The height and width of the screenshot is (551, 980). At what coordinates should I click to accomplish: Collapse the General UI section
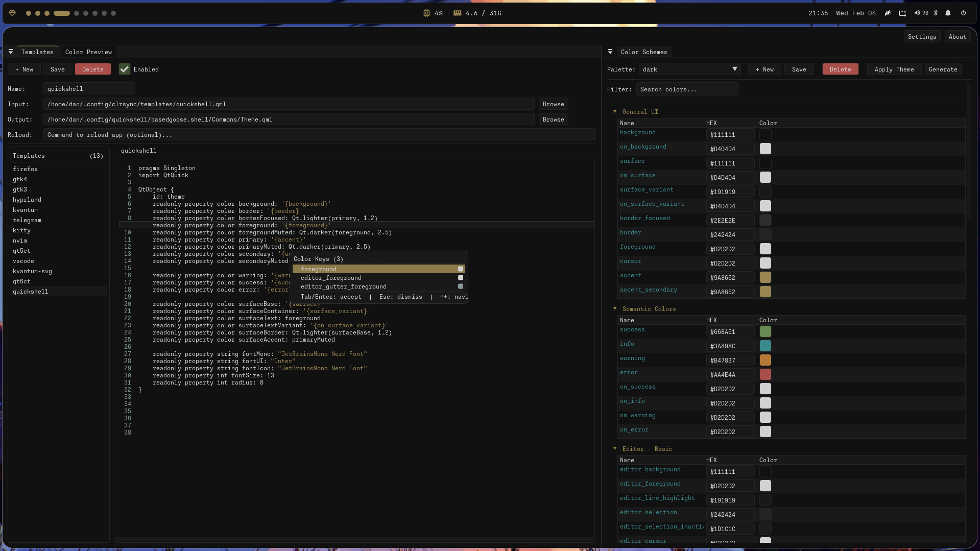pyautogui.click(x=615, y=112)
